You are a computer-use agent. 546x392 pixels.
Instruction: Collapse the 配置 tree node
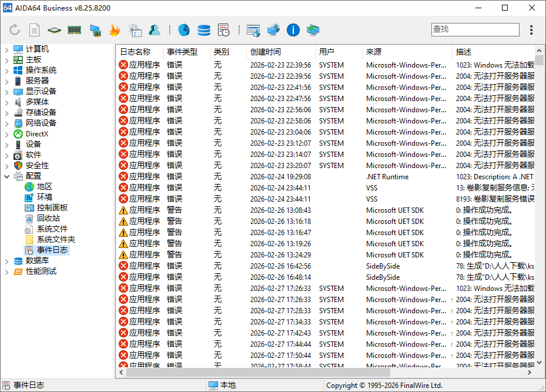click(x=6, y=176)
